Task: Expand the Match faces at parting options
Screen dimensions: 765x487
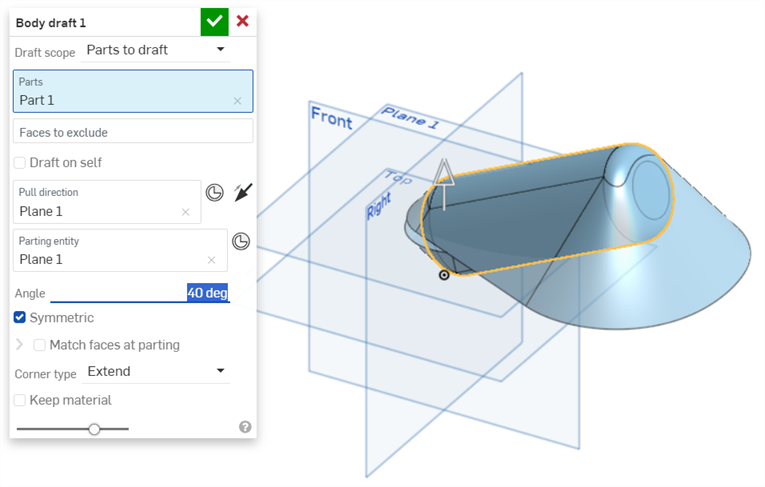Action: (20, 345)
